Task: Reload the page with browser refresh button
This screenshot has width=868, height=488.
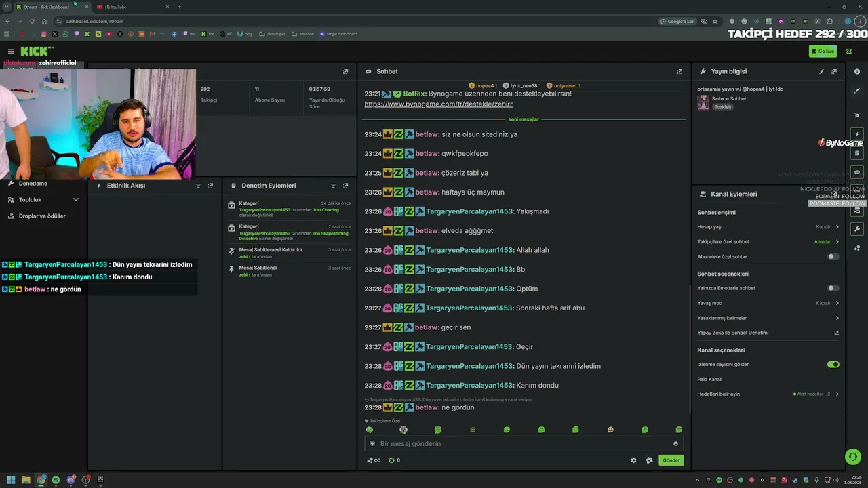Action: click(x=32, y=21)
